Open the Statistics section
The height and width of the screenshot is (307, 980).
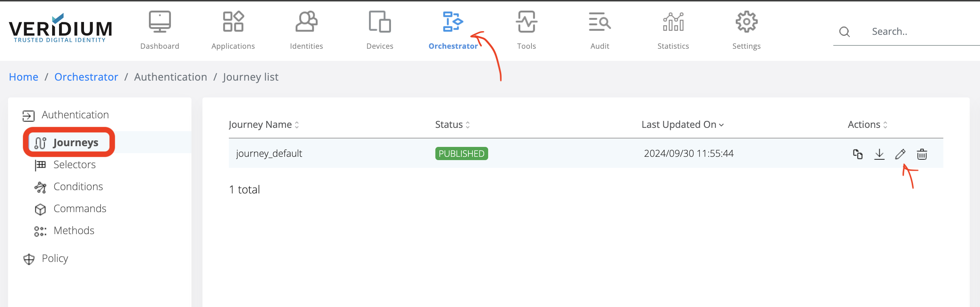pyautogui.click(x=673, y=30)
